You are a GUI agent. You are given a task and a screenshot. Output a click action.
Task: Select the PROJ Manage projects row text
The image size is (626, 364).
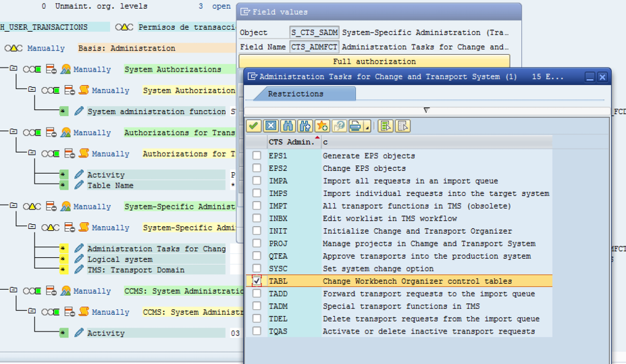point(429,244)
